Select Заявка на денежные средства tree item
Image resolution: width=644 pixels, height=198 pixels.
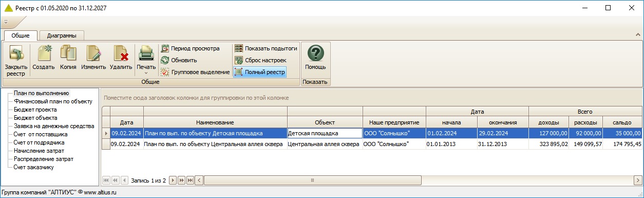pyautogui.click(x=54, y=126)
